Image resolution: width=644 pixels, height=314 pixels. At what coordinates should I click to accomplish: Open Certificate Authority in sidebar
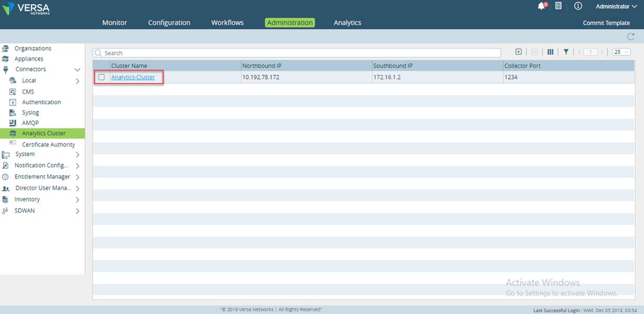[x=48, y=144]
